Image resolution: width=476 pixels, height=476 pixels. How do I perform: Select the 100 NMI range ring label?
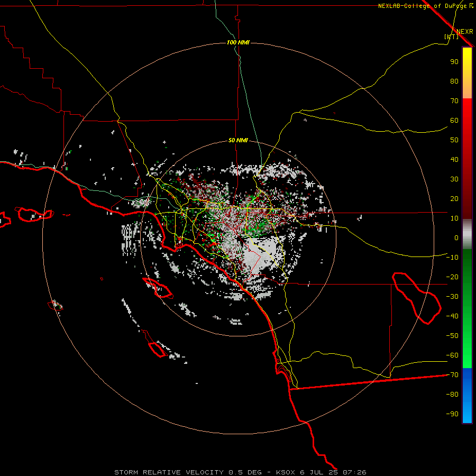pyautogui.click(x=238, y=42)
